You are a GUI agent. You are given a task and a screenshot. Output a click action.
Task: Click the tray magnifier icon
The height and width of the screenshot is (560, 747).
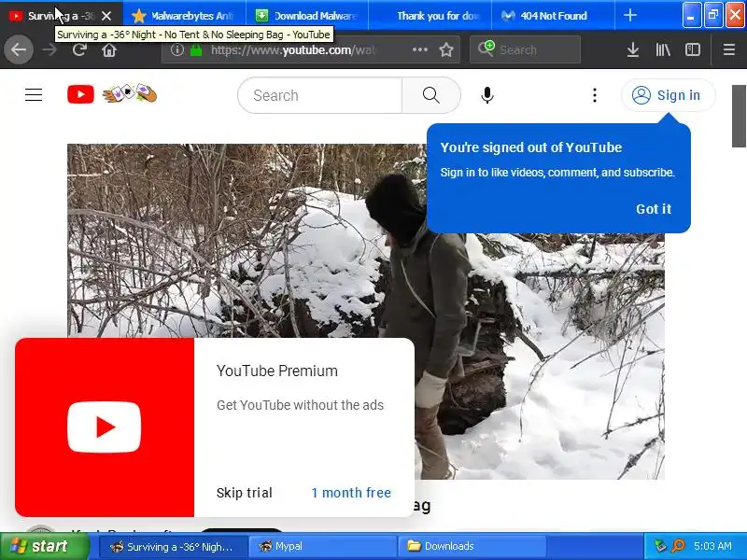[x=678, y=546]
